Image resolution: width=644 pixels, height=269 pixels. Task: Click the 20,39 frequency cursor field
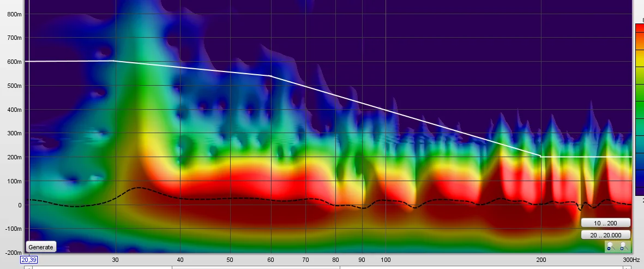[29, 260]
